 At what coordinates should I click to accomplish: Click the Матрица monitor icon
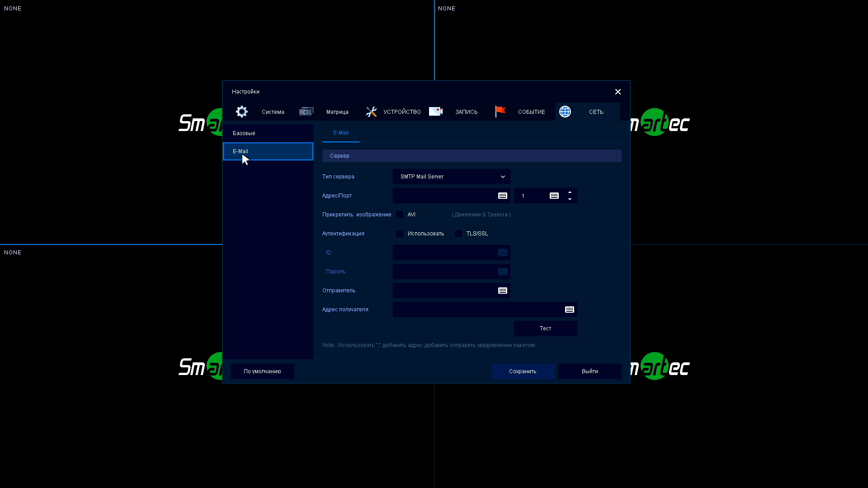[x=306, y=112]
